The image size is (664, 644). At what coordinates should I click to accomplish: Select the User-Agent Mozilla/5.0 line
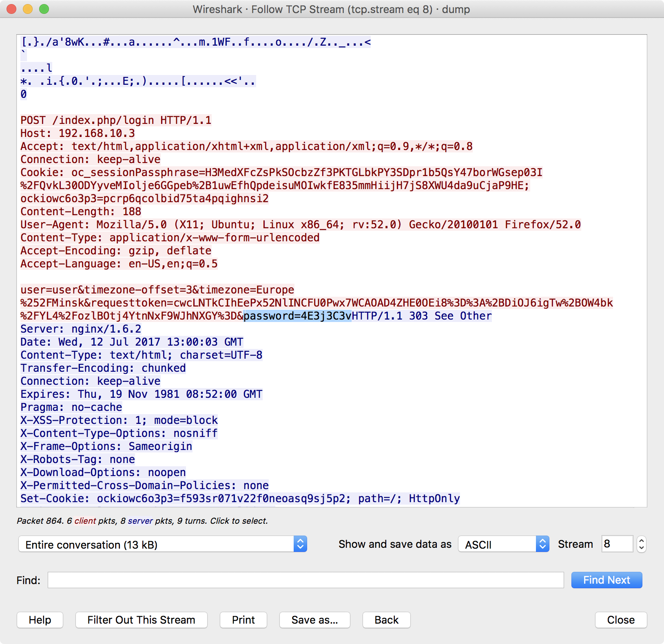pyautogui.click(x=301, y=225)
